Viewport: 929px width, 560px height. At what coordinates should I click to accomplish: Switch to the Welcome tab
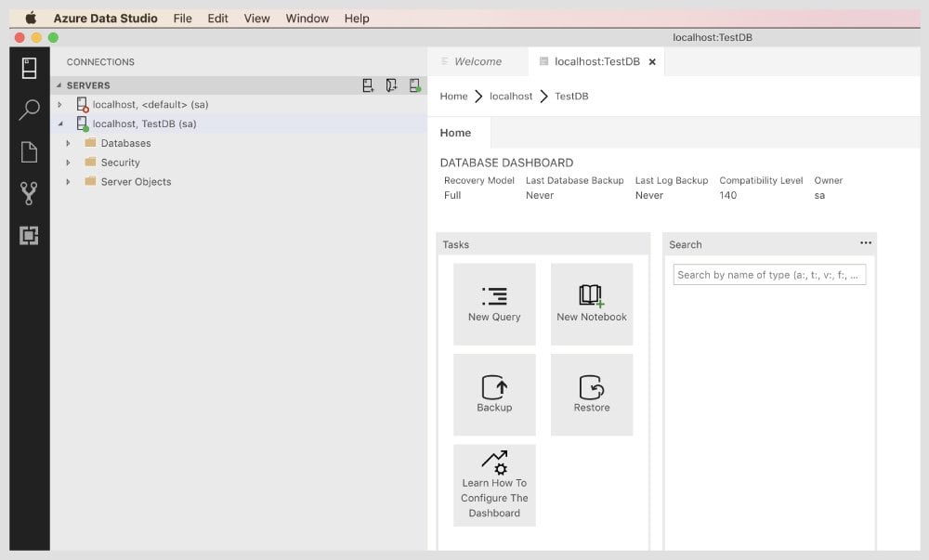point(477,61)
